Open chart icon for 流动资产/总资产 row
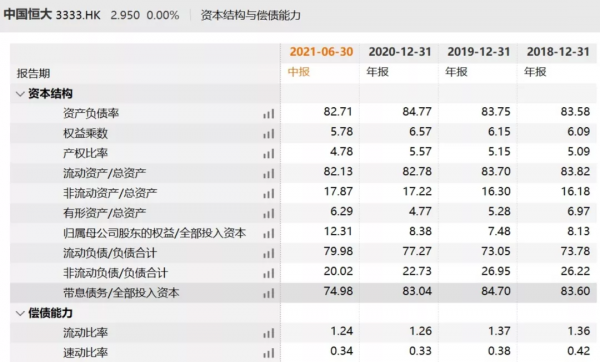This screenshot has height=362, width=600. 269,174
